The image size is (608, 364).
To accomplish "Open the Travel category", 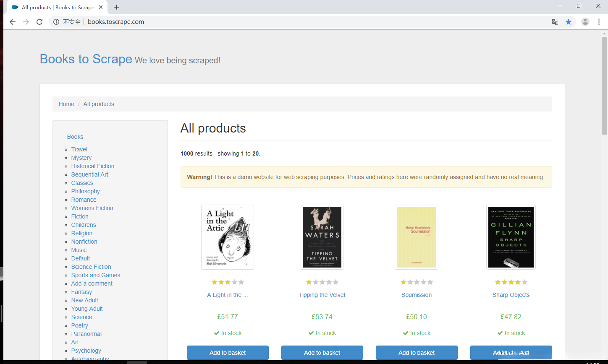I will 79,149.
